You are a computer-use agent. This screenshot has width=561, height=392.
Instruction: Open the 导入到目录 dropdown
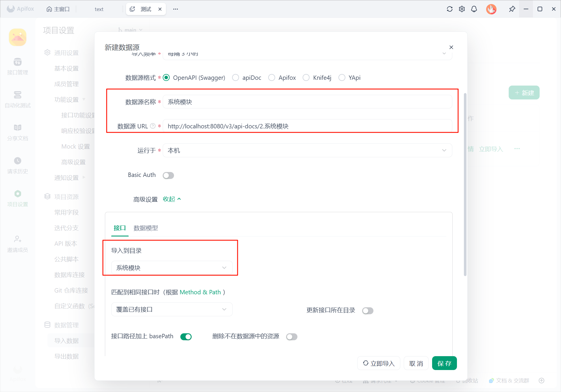172,268
